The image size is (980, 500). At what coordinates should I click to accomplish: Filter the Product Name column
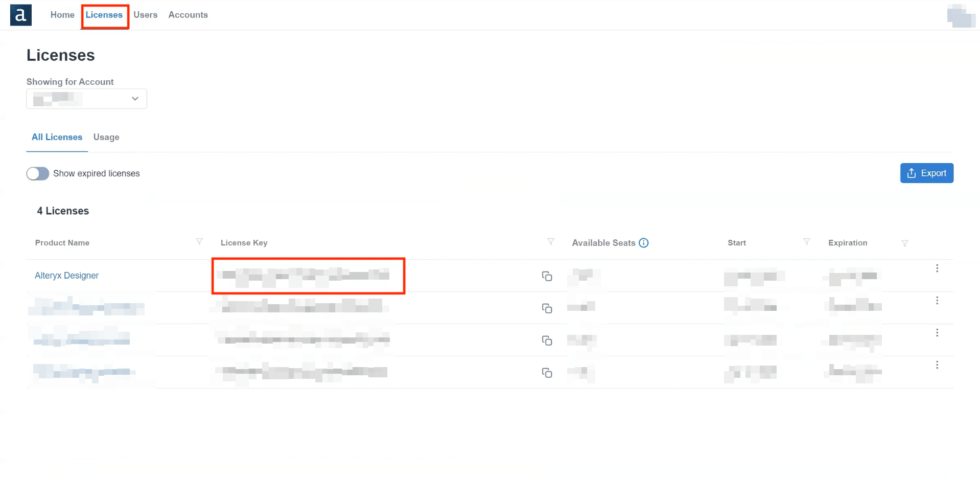(x=199, y=242)
